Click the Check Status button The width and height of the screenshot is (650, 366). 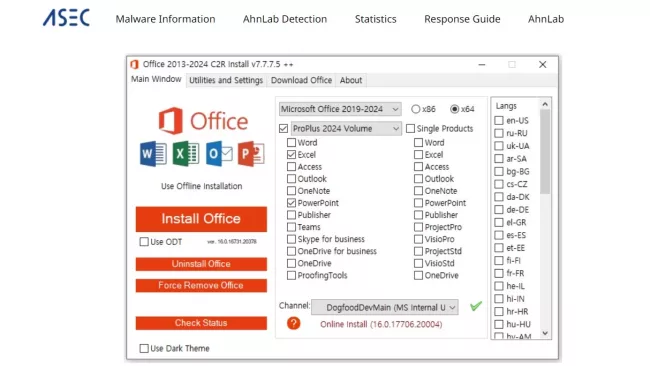(x=201, y=323)
